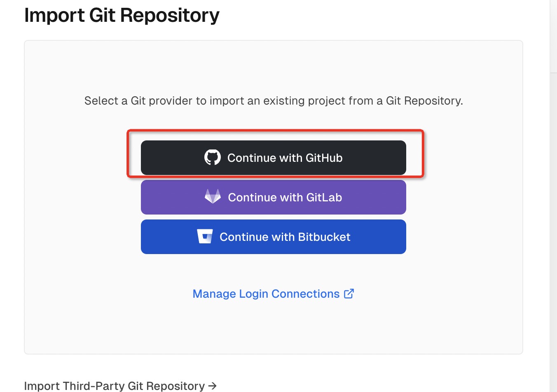
Task: Select the highlighted GitHub sign-in option
Action: point(273,158)
